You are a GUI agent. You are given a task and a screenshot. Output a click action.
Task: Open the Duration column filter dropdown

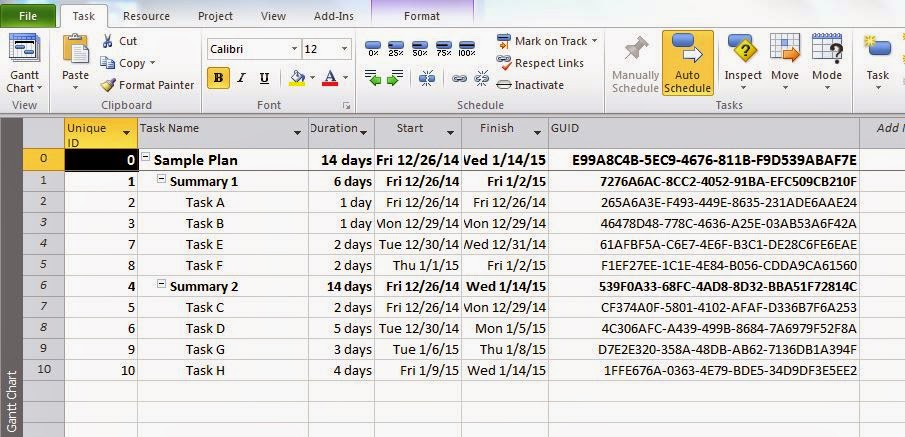(364, 133)
